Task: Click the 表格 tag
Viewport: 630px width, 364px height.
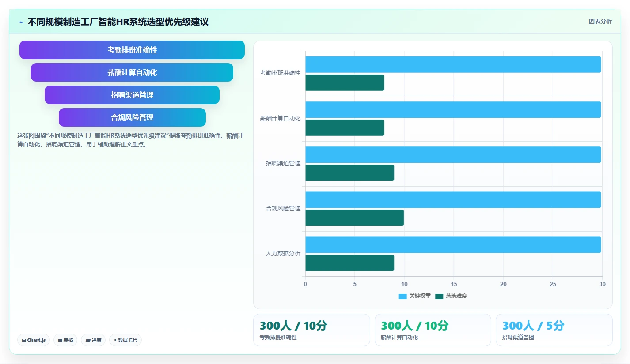Action: [x=65, y=340]
